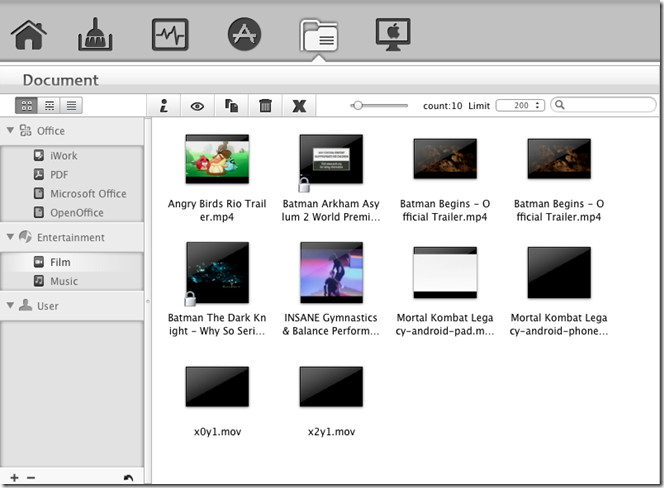Select Angry Birds Rio Trailer.mp4 thumbnail

click(217, 159)
